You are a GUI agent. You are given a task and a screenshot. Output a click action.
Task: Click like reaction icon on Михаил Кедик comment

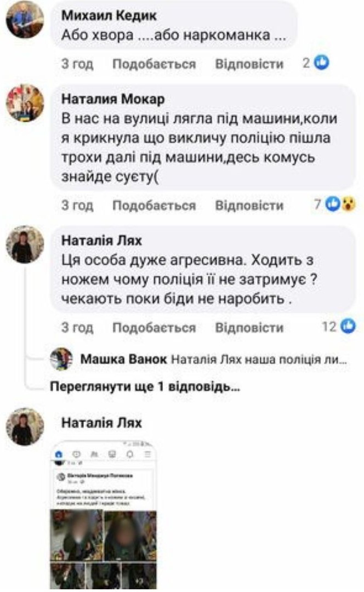pos(322,62)
